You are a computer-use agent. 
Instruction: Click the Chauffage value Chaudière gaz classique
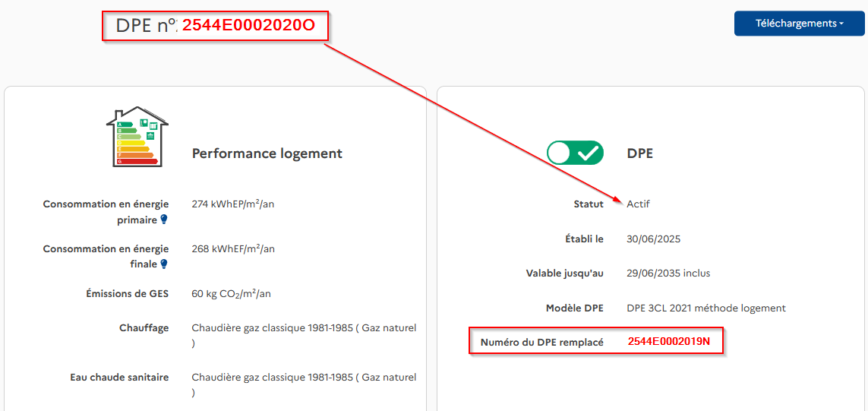point(304,336)
